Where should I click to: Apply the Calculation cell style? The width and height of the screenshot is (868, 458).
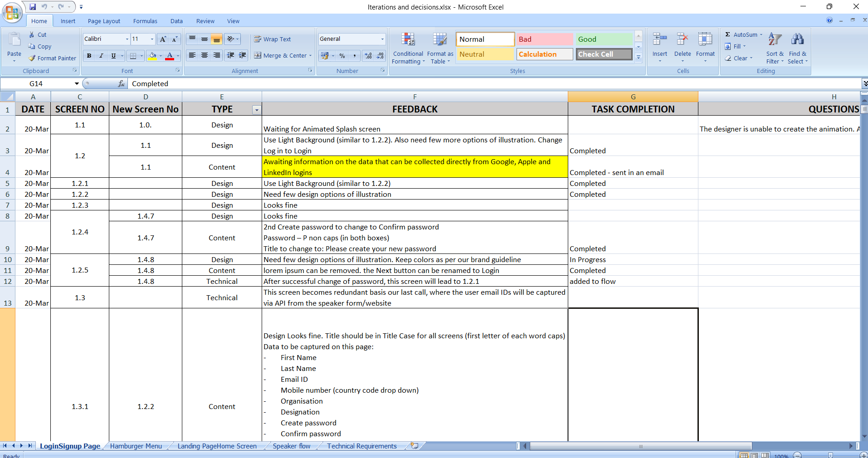[545, 54]
